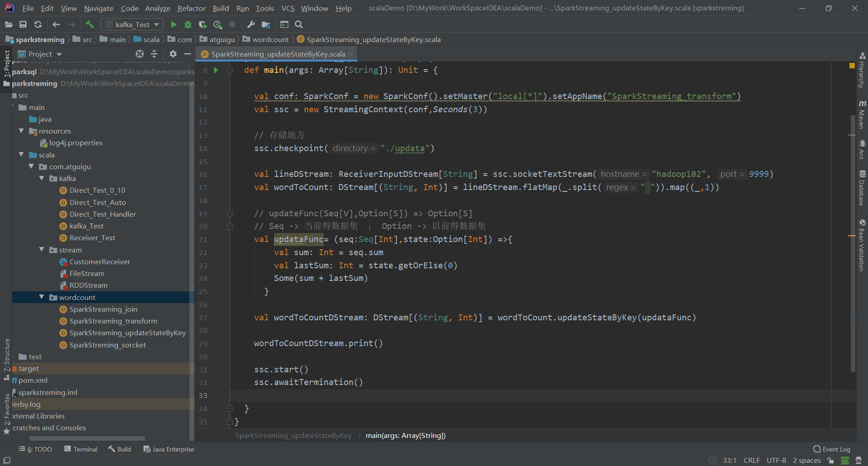Click the yellow inspection indicator atop editor
The image size is (868, 466).
pyautogui.click(x=852, y=66)
